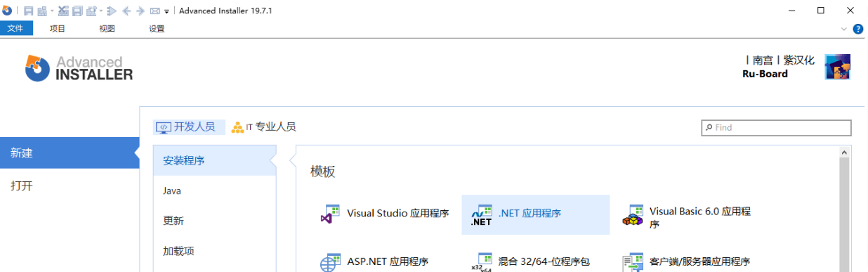Open the 项目 ribbon tab
The width and height of the screenshot is (868, 272).
pos(58,29)
